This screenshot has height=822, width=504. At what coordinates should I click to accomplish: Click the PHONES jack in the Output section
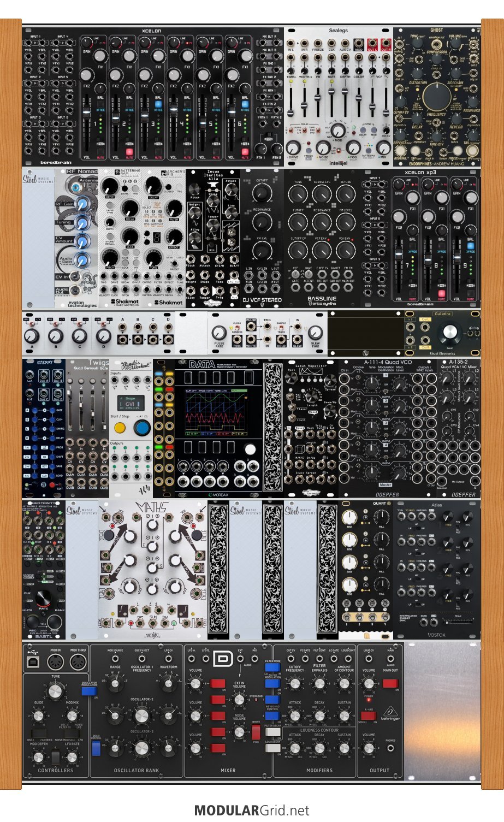point(390,748)
